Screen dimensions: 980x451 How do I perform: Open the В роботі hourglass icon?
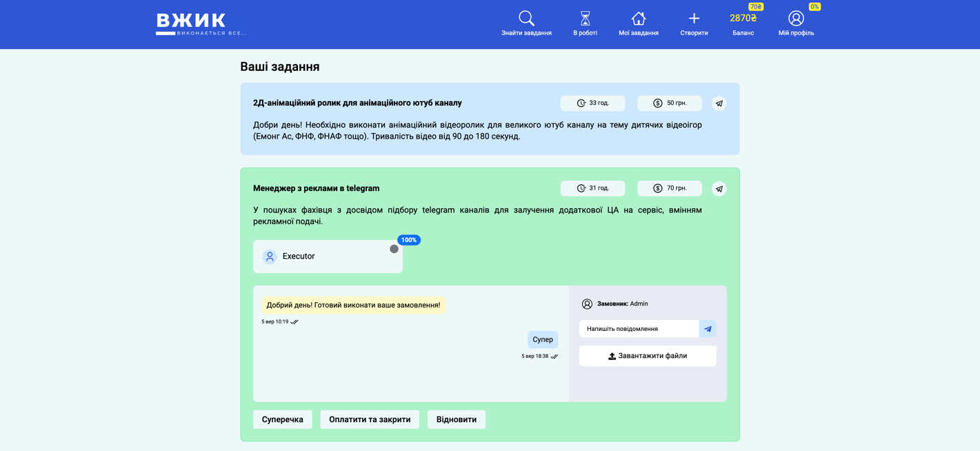(x=585, y=19)
